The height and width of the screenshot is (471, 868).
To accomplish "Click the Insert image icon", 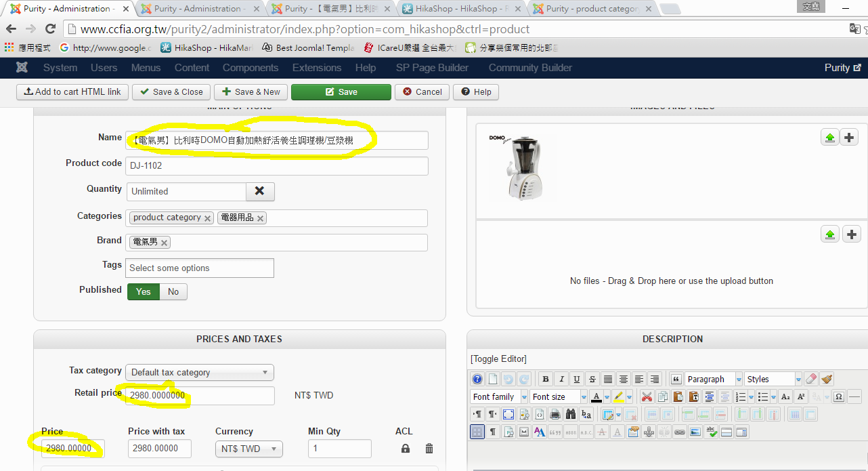I will click(x=695, y=432).
